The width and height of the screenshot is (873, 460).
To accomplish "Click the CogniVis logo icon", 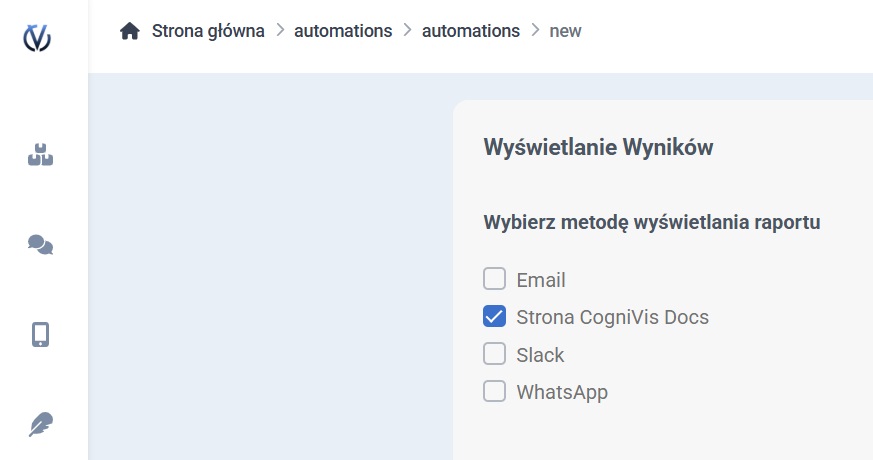I will pos(37,38).
